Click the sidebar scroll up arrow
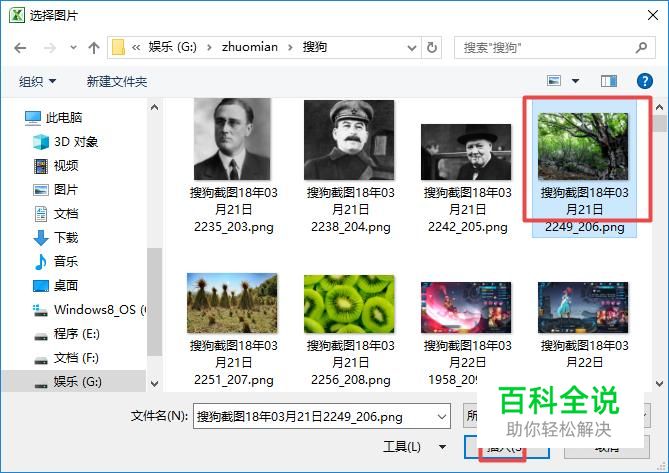The width and height of the screenshot is (669, 473). [154, 107]
